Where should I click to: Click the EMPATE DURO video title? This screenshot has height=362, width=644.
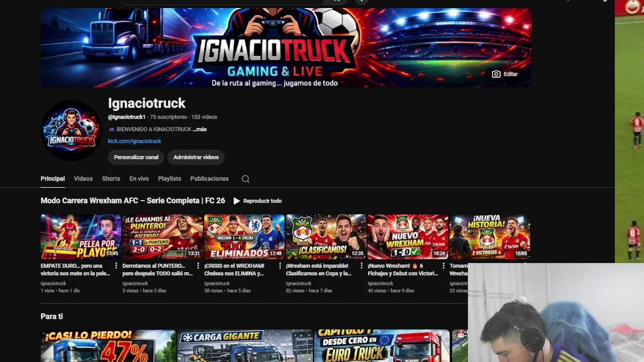tap(75, 269)
